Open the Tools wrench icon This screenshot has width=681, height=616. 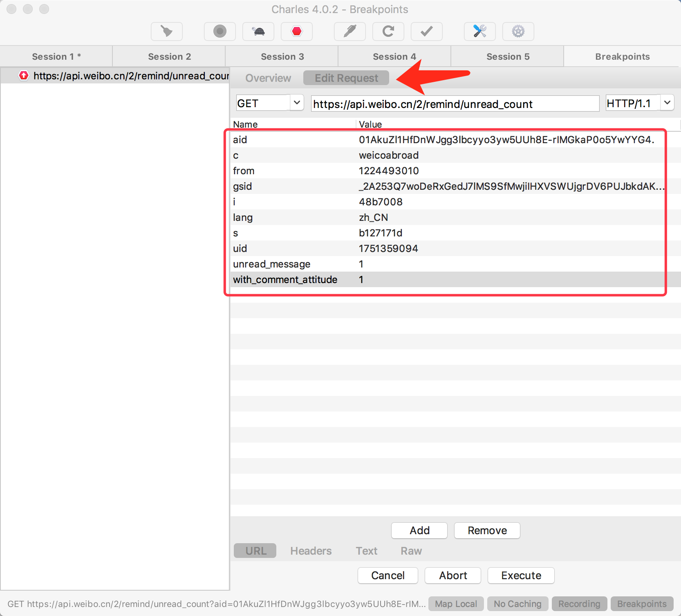(x=480, y=31)
